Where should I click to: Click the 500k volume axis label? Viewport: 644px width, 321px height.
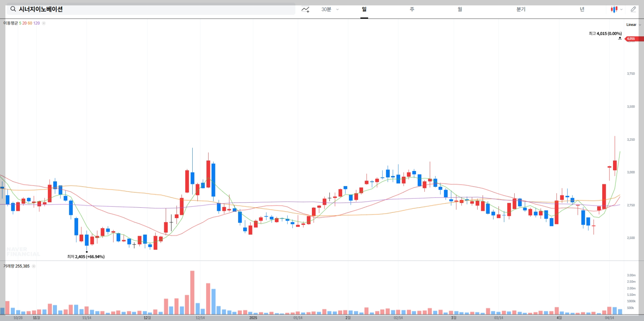click(631, 308)
